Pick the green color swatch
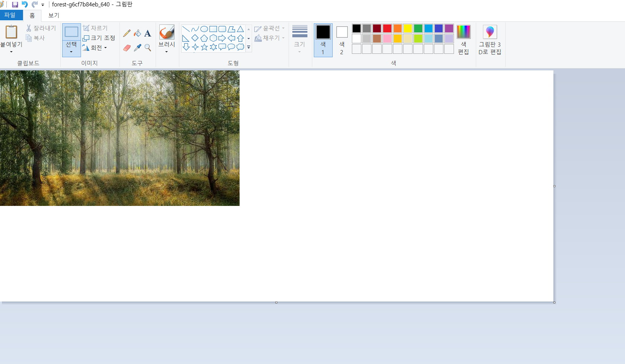The image size is (625, 364). (418, 29)
